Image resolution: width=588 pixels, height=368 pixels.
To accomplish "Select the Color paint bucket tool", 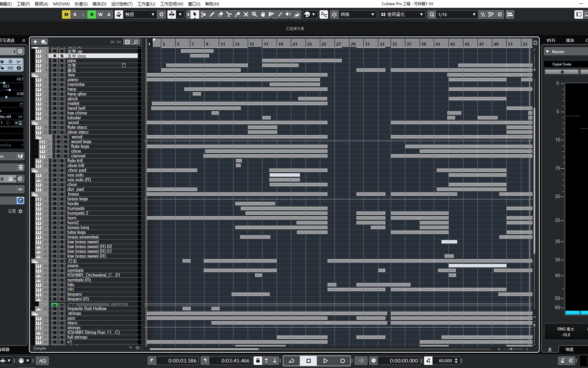I will coord(297,14).
